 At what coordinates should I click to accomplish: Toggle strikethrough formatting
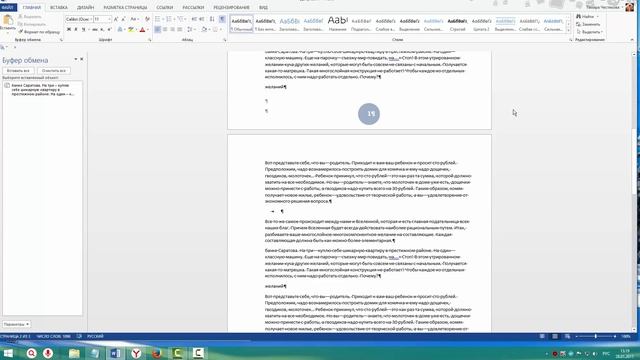click(95, 29)
